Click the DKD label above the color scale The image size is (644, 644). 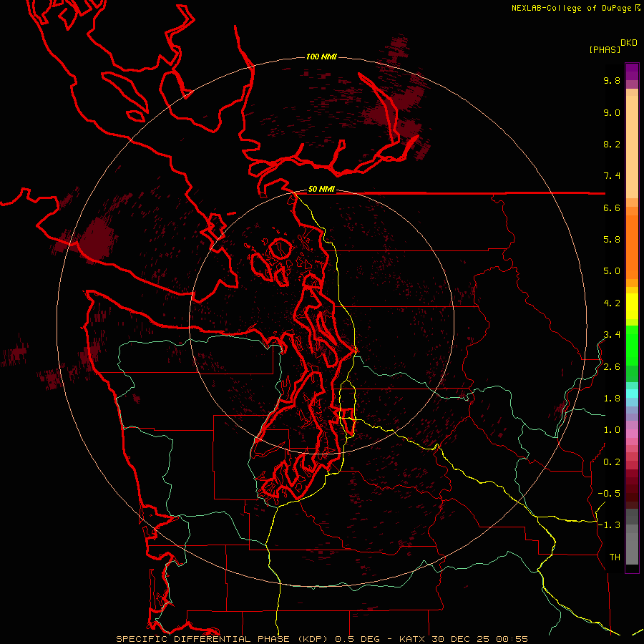point(629,43)
